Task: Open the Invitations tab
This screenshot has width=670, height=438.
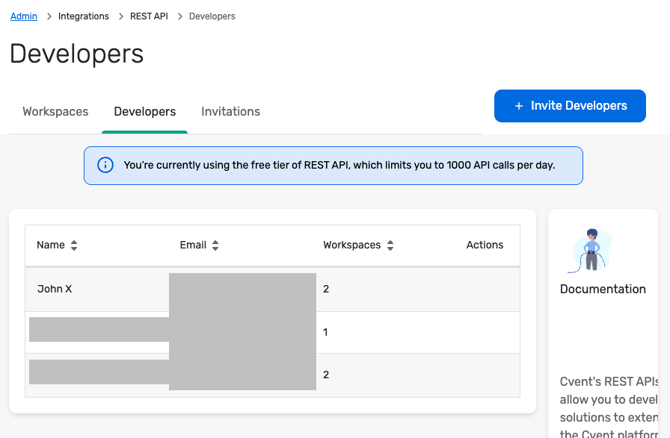Action: pos(230,112)
